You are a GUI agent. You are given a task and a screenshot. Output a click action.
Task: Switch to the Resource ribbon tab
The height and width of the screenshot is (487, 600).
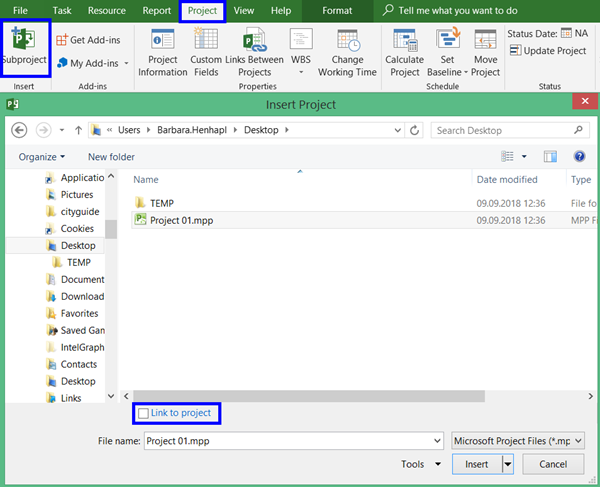coord(106,10)
